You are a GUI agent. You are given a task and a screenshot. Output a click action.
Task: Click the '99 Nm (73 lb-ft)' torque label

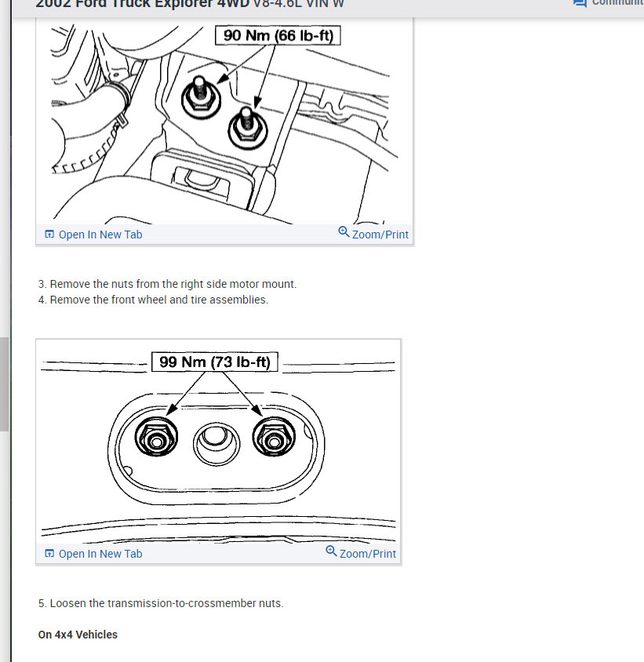(x=214, y=362)
